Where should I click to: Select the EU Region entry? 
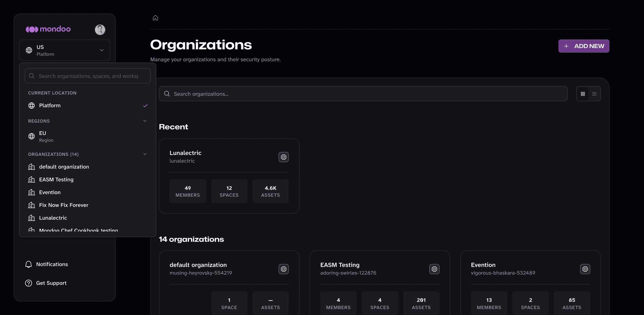point(88,136)
